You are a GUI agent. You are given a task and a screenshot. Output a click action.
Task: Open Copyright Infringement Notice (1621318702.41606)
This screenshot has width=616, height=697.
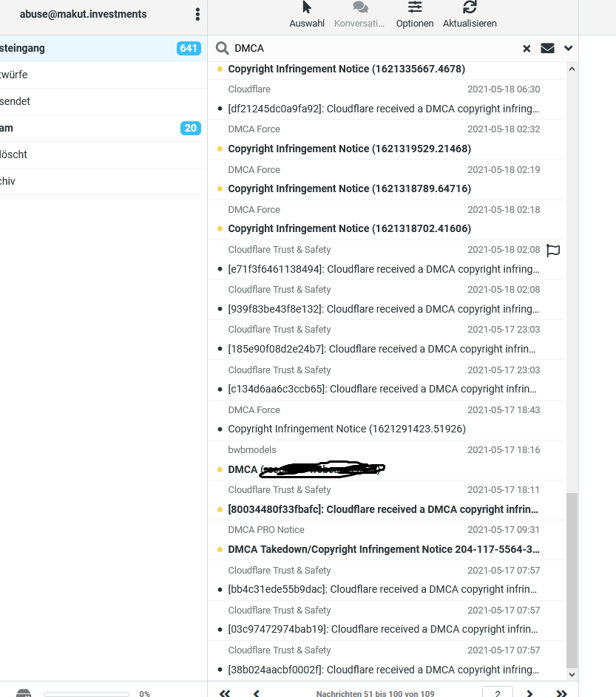(x=387, y=220)
